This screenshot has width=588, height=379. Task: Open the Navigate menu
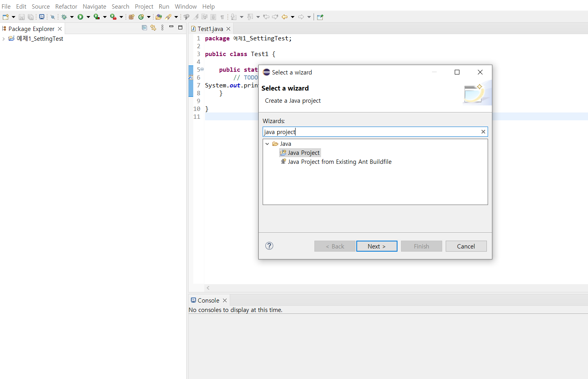(94, 6)
